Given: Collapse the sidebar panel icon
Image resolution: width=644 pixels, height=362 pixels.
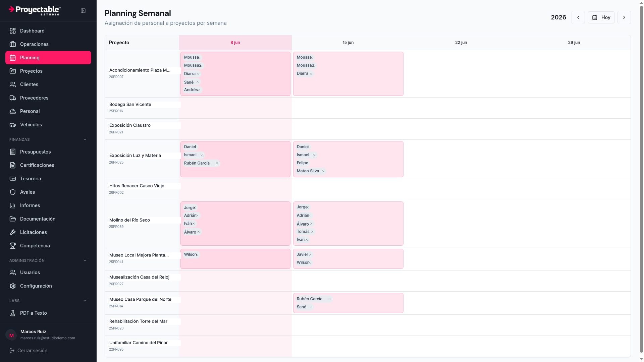Looking at the screenshot, I should tap(83, 11).
